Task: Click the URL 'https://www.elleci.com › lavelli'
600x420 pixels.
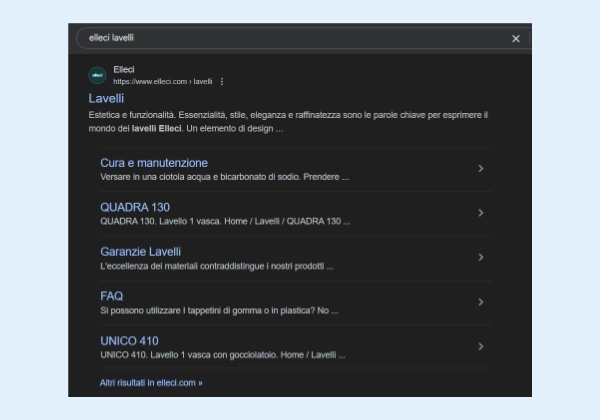Action: pyautogui.click(x=163, y=81)
